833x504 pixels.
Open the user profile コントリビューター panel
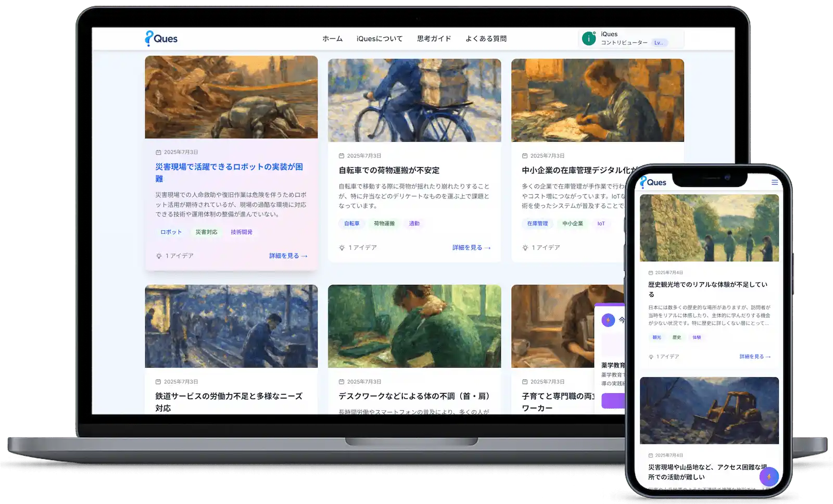(x=631, y=39)
